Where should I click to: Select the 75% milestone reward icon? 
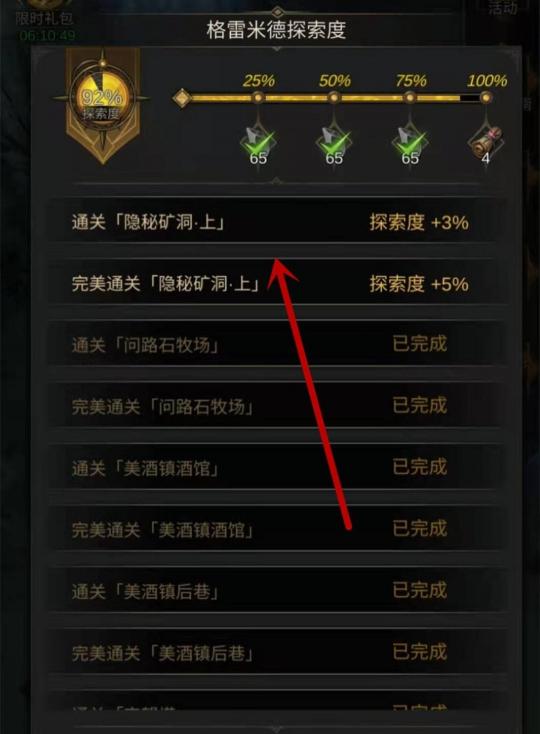pos(410,145)
